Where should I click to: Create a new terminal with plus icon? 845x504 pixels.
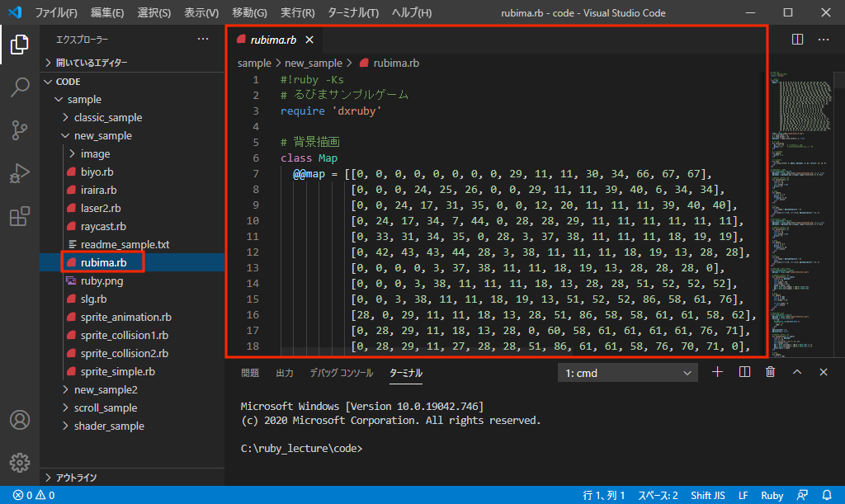click(717, 372)
